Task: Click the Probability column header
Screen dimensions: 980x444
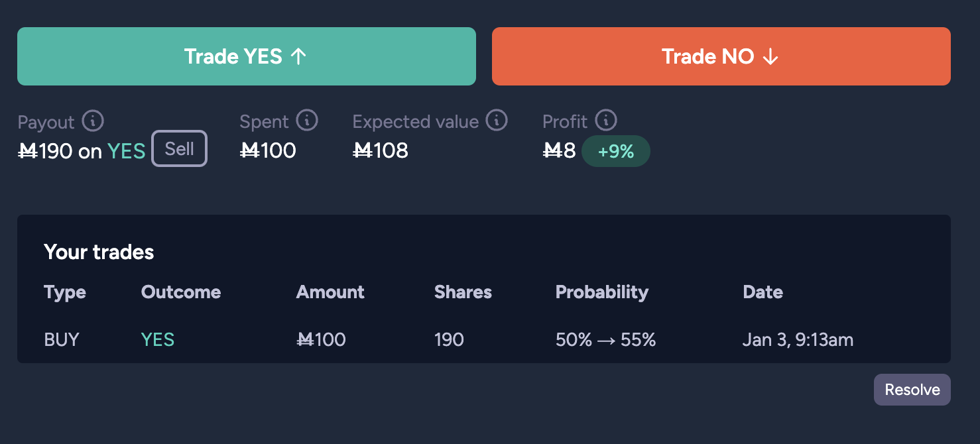Action: [602, 292]
